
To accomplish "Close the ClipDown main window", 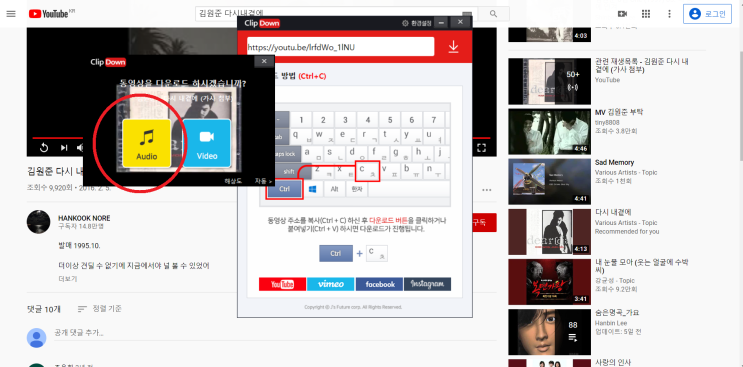I will [460, 23].
